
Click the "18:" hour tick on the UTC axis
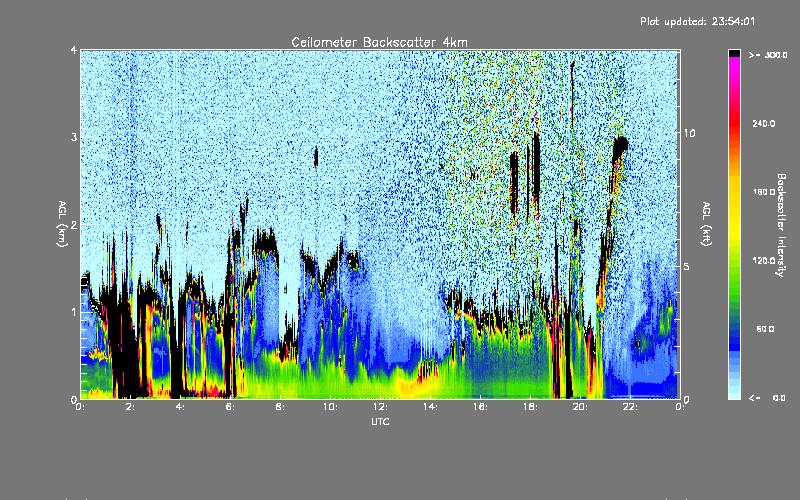(x=530, y=407)
